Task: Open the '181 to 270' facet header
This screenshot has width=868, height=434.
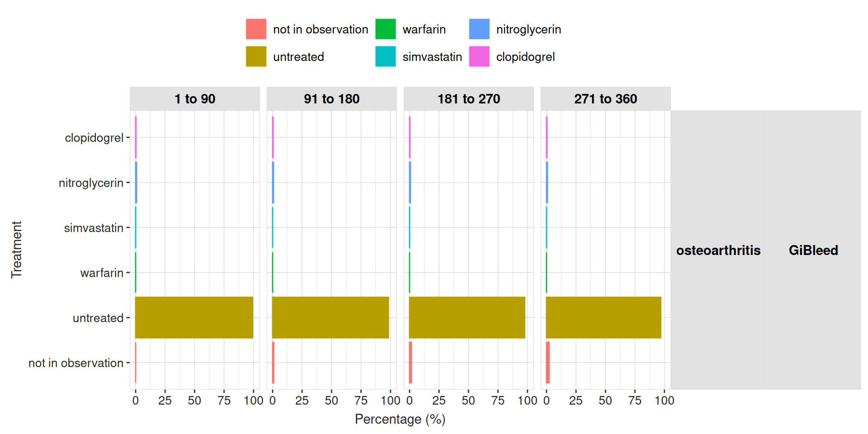Action: 468,99
